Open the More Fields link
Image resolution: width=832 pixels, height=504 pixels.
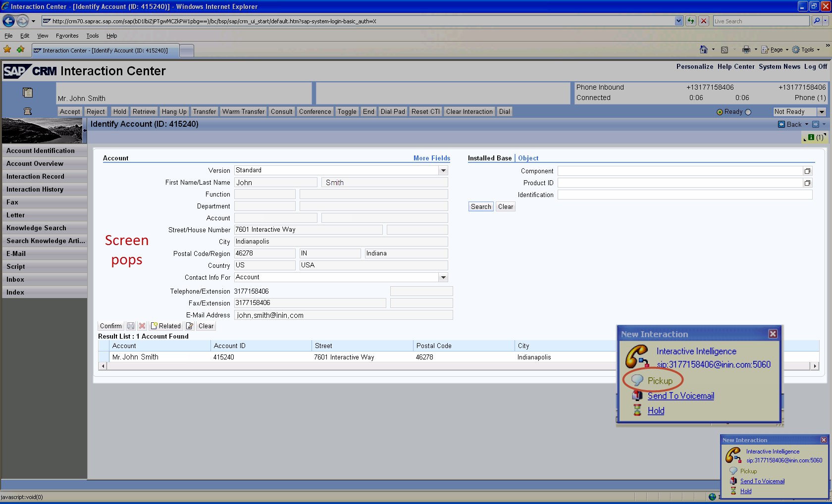[431, 158]
